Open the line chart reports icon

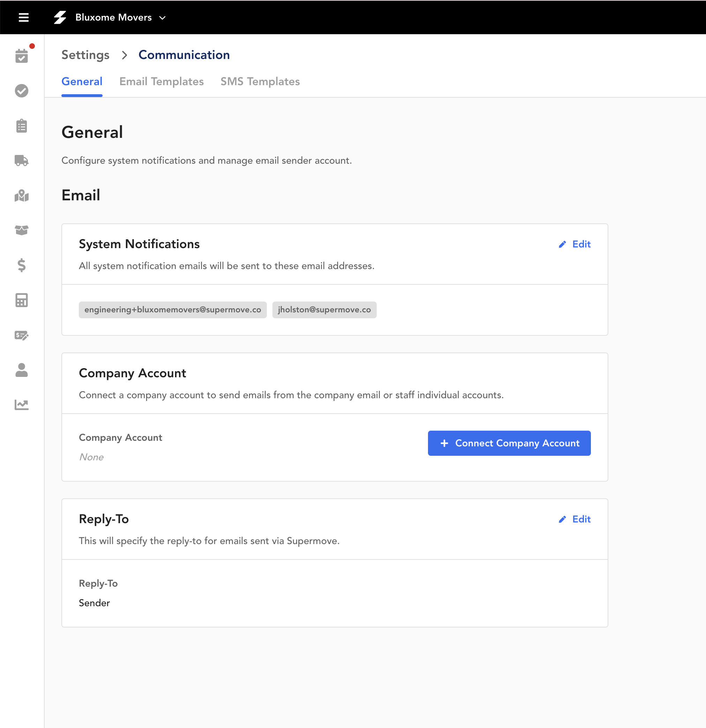pos(22,405)
